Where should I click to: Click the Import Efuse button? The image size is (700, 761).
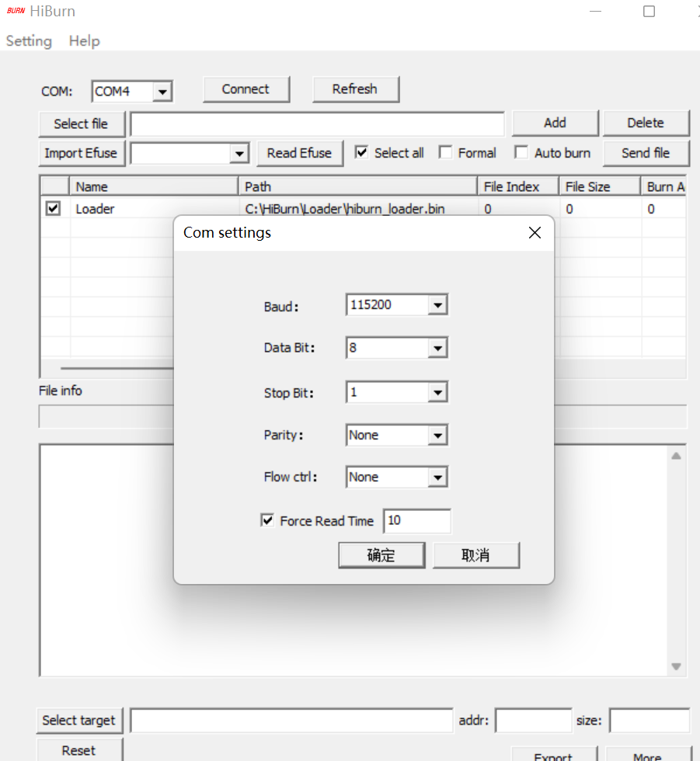click(x=82, y=154)
